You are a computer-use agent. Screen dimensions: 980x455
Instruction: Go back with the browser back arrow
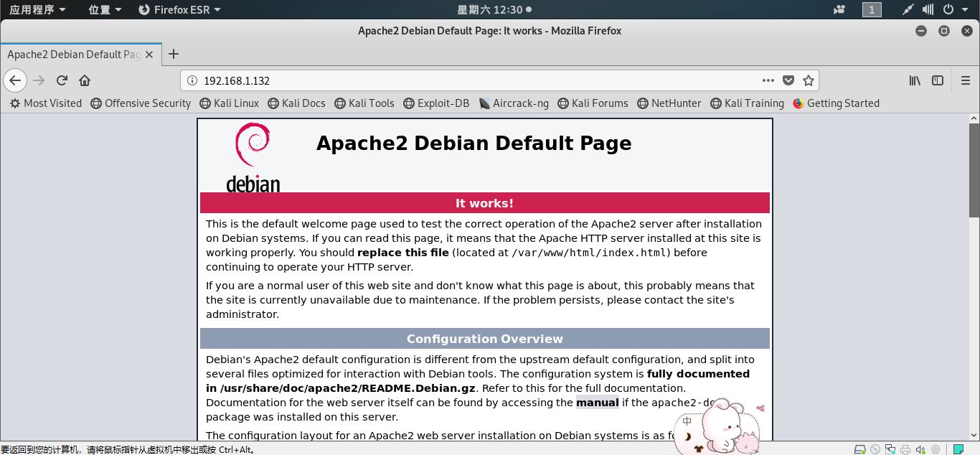point(15,80)
